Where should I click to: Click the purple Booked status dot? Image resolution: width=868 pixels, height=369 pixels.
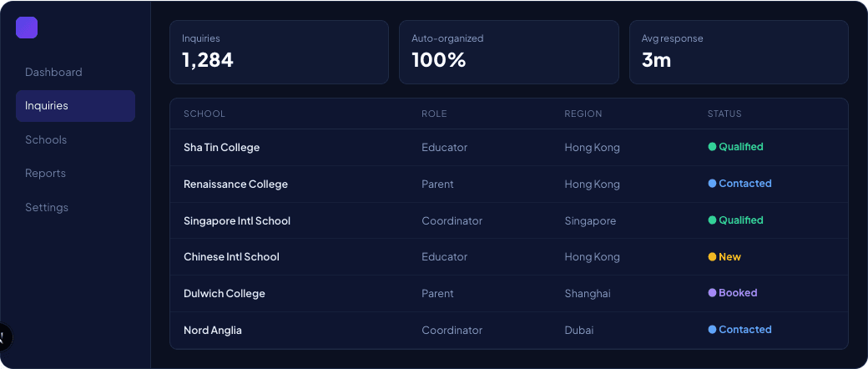tap(713, 292)
